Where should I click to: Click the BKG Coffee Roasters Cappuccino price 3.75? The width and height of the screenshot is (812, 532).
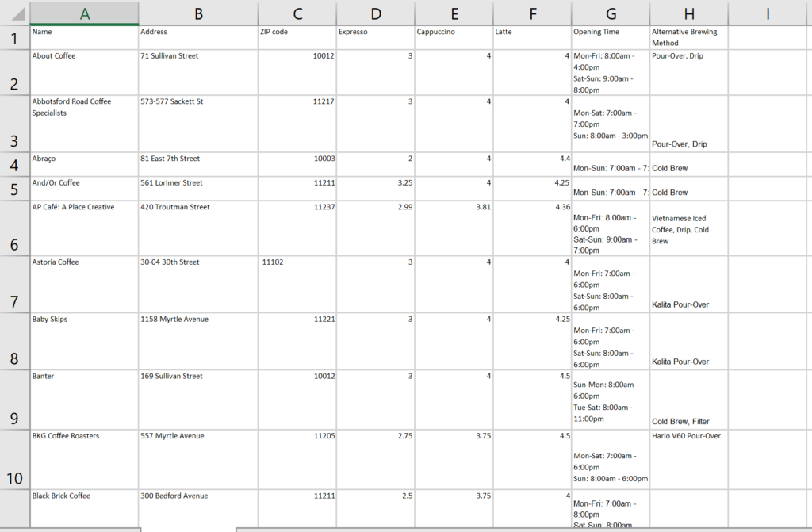tap(454, 460)
